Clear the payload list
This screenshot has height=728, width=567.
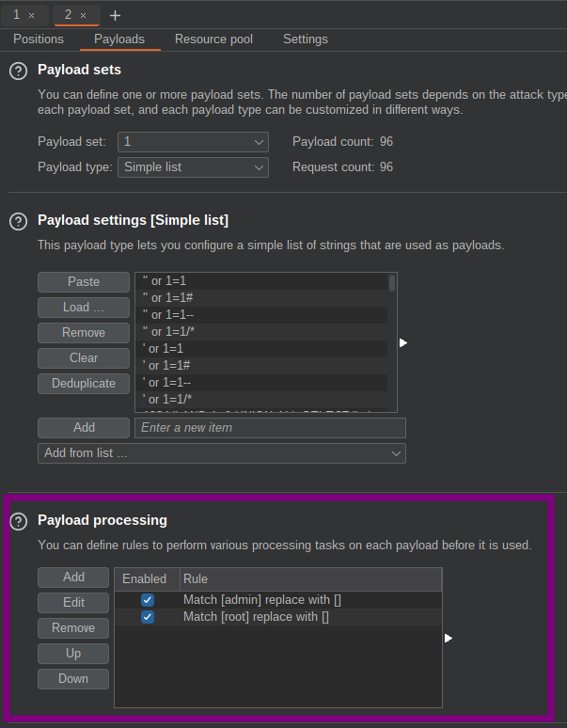(x=84, y=358)
